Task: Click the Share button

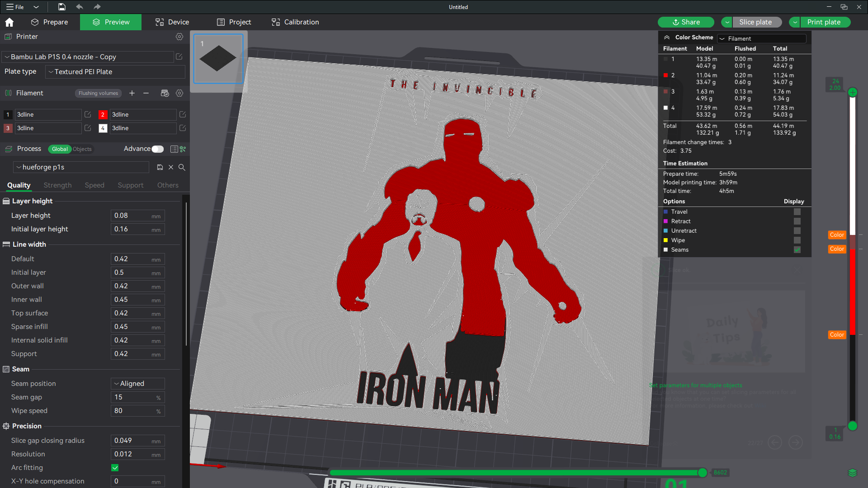Action: (686, 22)
